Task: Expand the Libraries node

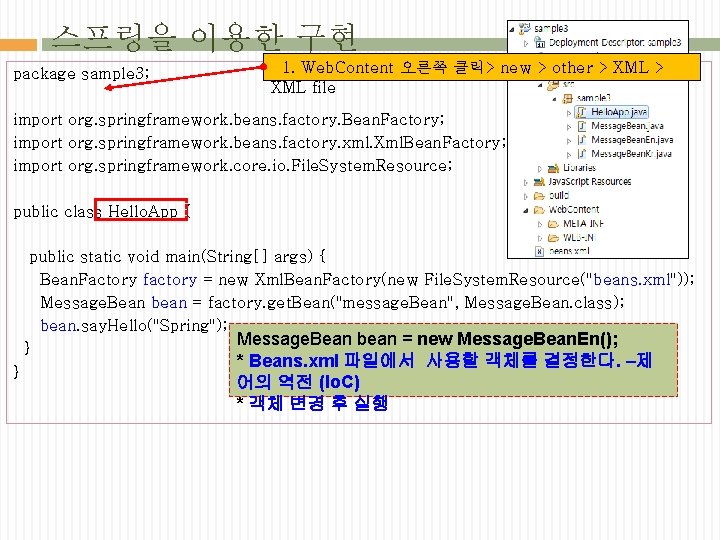Action: [x=540, y=169]
